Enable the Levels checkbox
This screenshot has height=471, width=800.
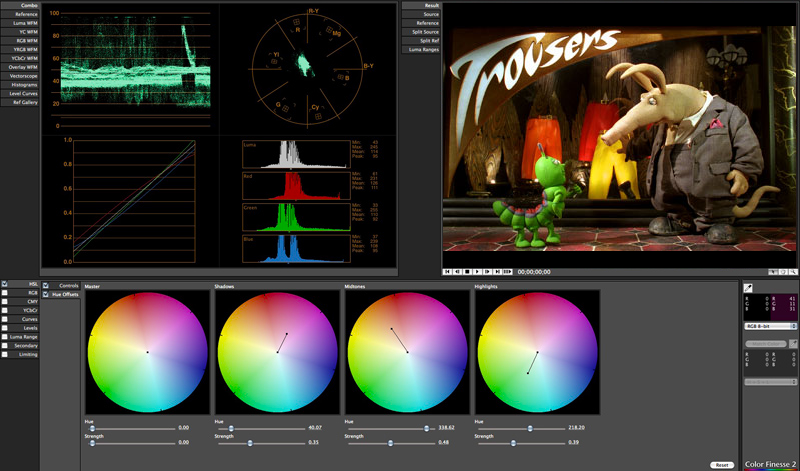click(5, 328)
